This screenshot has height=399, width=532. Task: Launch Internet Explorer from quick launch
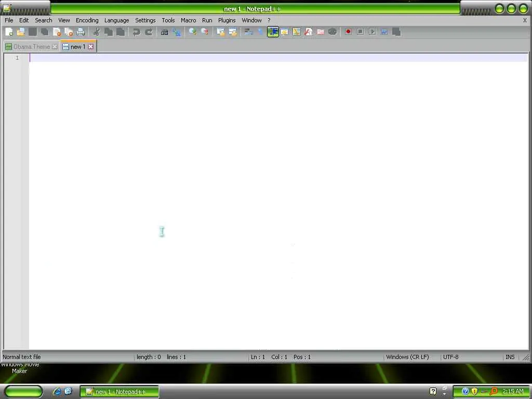coord(57,392)
